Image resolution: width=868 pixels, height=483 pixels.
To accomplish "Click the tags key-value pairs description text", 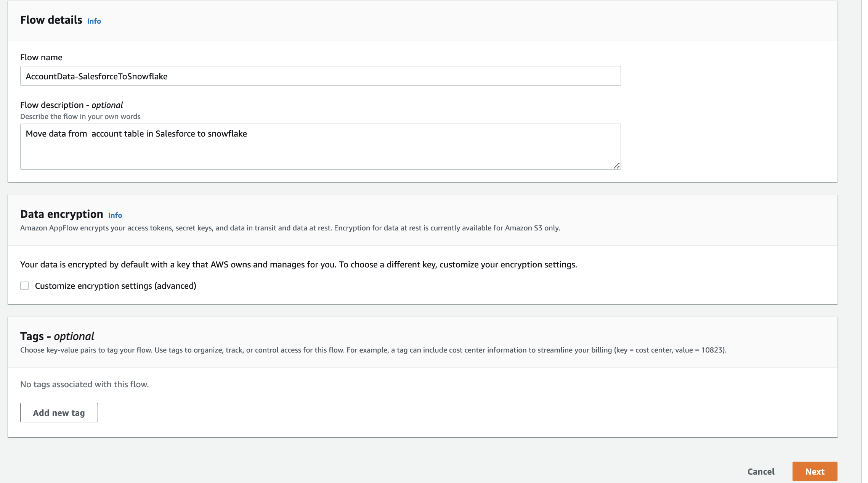I will tap(373, 350).
